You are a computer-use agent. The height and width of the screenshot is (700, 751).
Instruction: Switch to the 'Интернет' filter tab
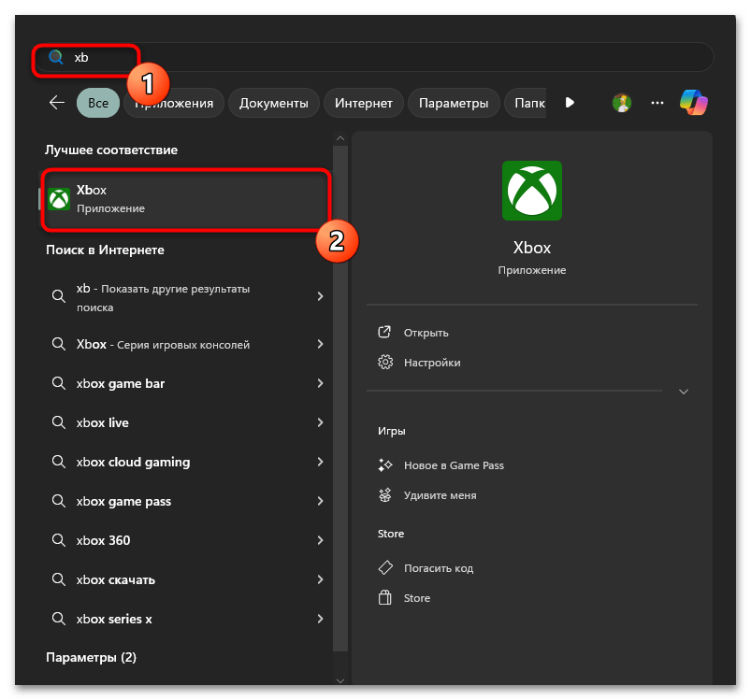(364, 103)
